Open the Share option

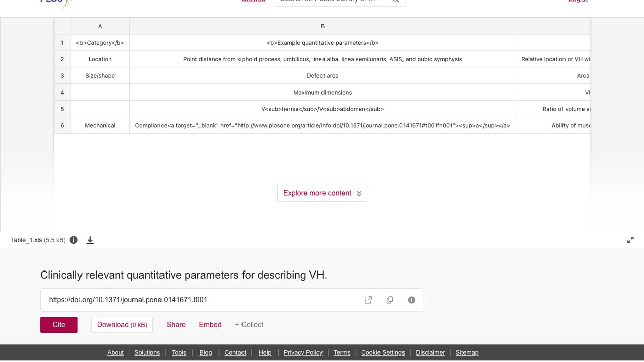(176, 325)
